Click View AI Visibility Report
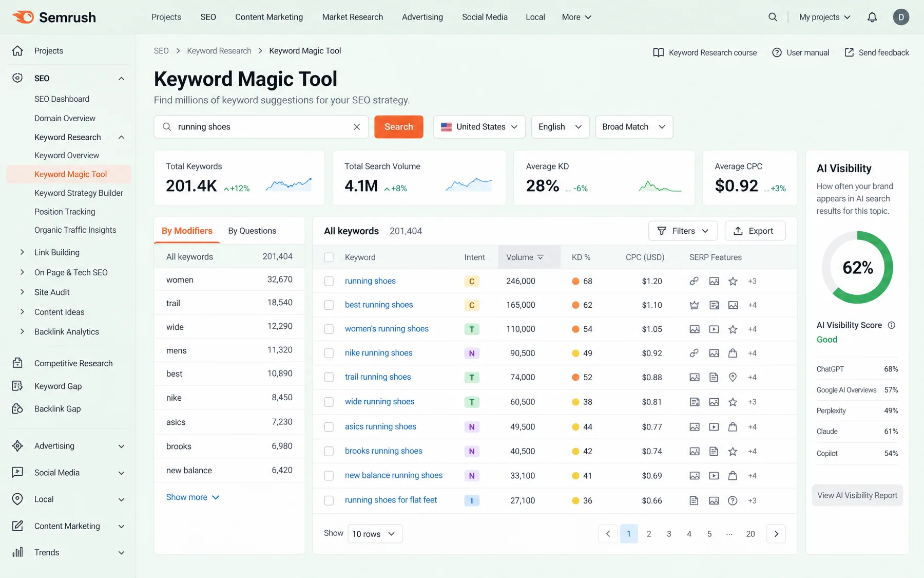924x578 pixels. pos(857,495)
